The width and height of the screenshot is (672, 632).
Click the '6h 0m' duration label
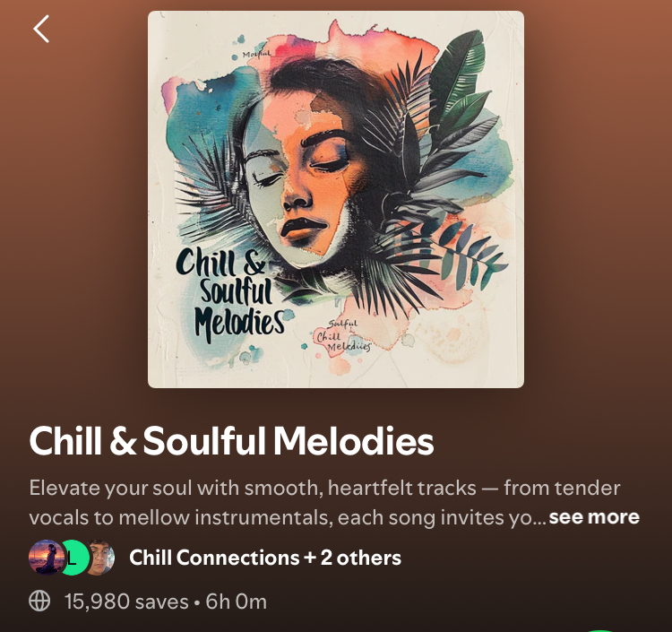pyautogui.click(x=237, y=602)
